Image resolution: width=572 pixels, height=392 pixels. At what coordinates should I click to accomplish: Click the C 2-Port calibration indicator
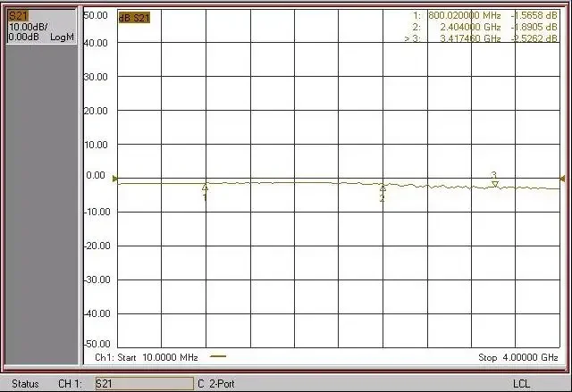tap(218, 384)
